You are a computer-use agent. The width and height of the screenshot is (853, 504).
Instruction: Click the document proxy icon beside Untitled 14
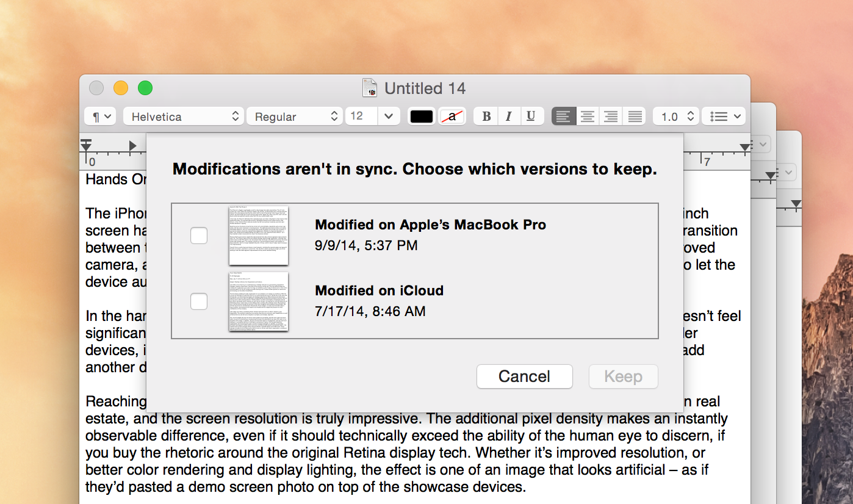pos(370,88)
